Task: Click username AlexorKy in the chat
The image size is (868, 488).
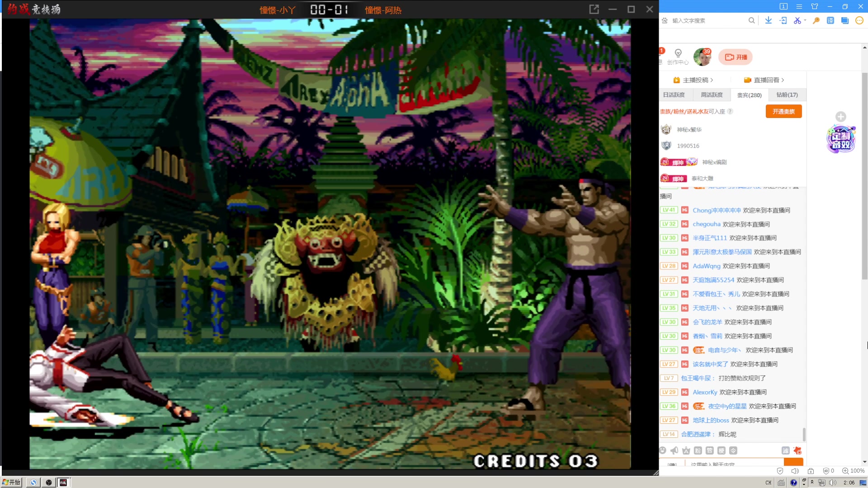Action: tap(705, 392)
